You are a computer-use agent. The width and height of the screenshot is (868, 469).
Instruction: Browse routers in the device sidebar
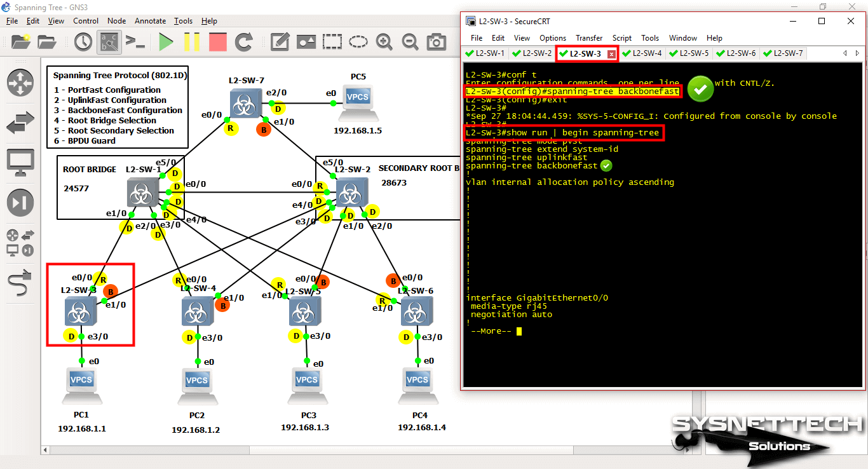(20, 83)
